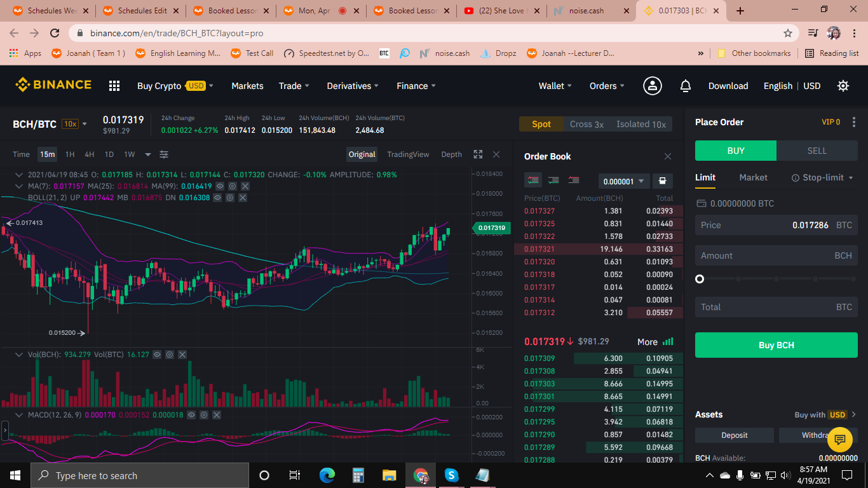Show combined buy and sell order book view
Image resolution: width=868 pixels, height=488 pixels.
pos(533,180)
